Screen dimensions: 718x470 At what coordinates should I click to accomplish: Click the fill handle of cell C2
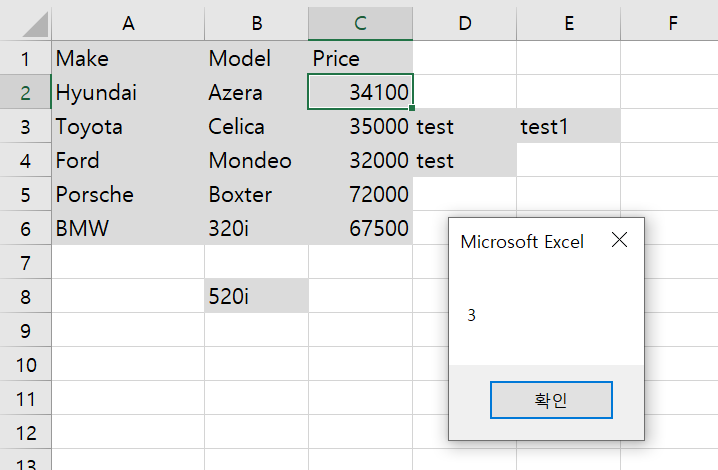tap(412, 108)
